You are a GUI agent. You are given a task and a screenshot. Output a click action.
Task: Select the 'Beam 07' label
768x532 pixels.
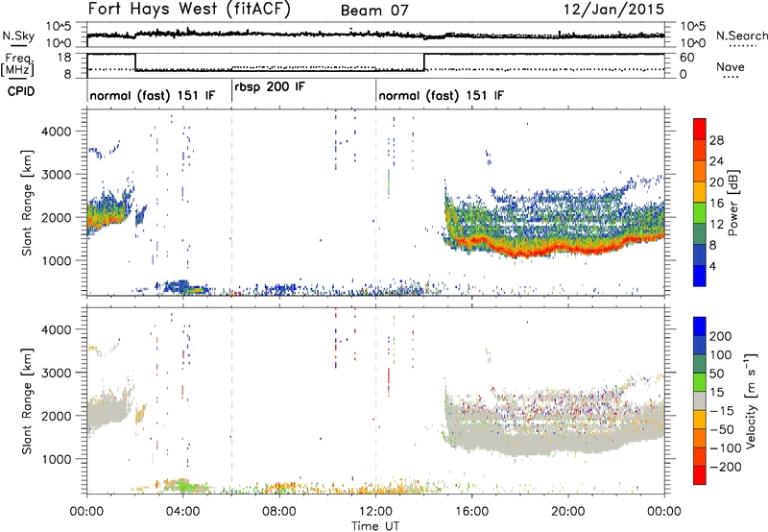pos(374,11)
